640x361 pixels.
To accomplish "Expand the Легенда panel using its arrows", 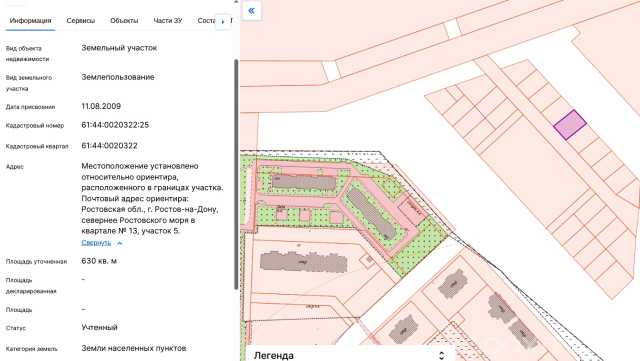I will pos(441,355).
